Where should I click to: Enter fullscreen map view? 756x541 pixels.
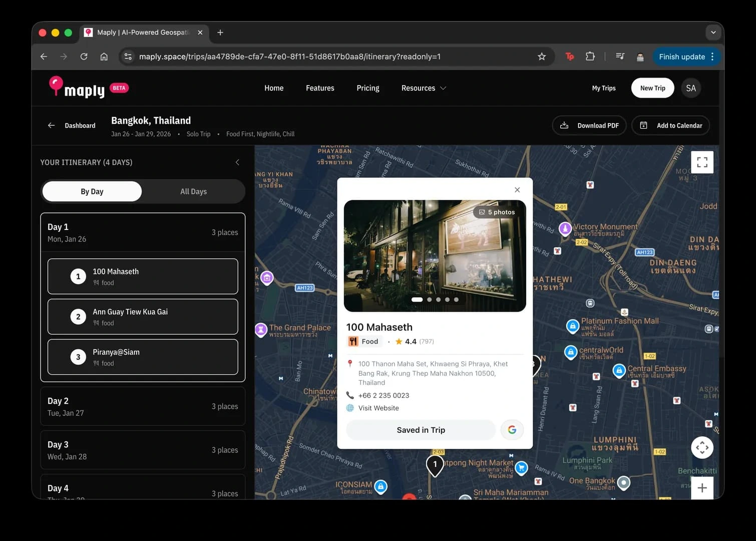(x=702, y=162)
